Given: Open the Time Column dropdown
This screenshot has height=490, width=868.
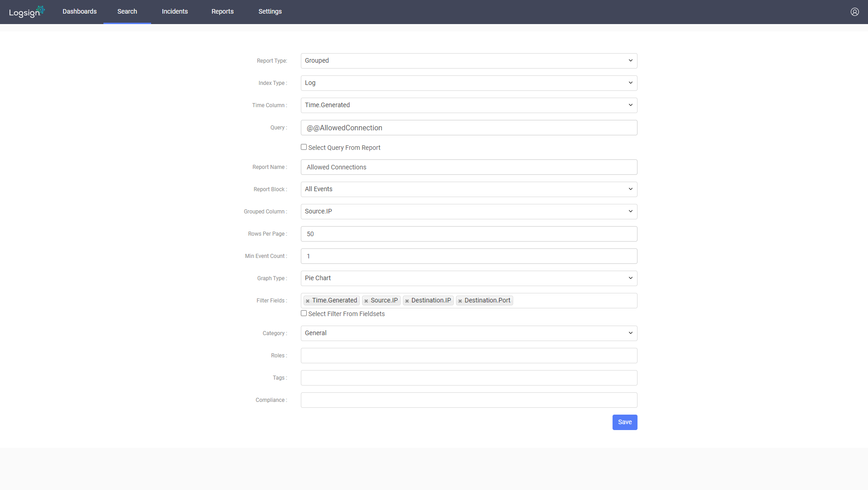Looking at the screenshot, I should click(469, 105).
